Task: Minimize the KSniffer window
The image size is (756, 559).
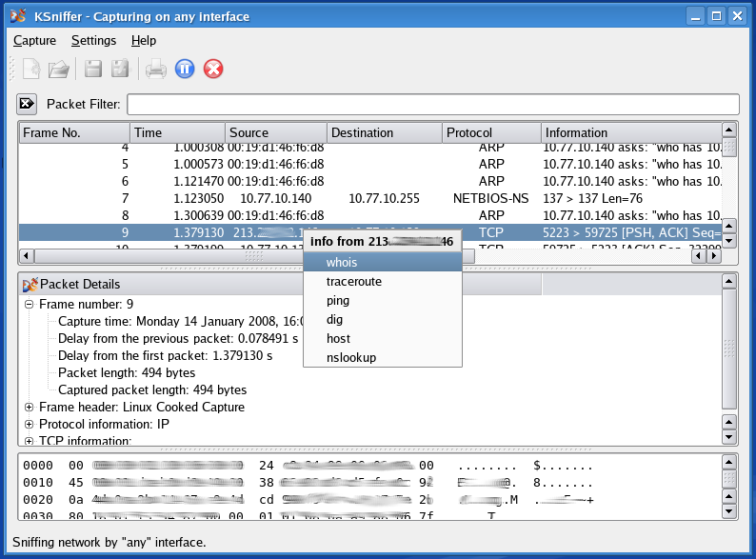Action: point(695,16)
